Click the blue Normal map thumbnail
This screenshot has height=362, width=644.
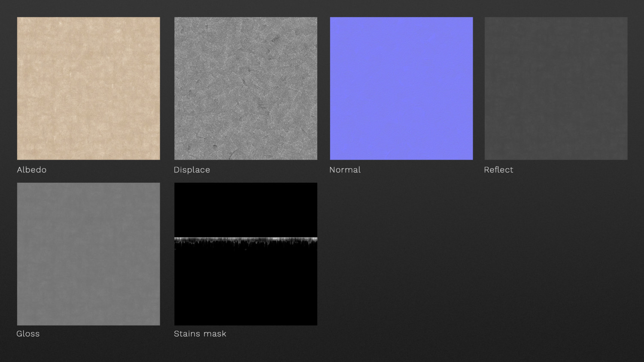coord(401,88)
